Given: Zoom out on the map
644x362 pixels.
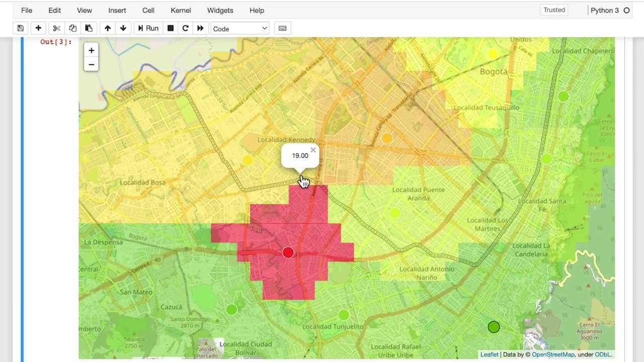Looking at the screenshot, I should 91,64.
